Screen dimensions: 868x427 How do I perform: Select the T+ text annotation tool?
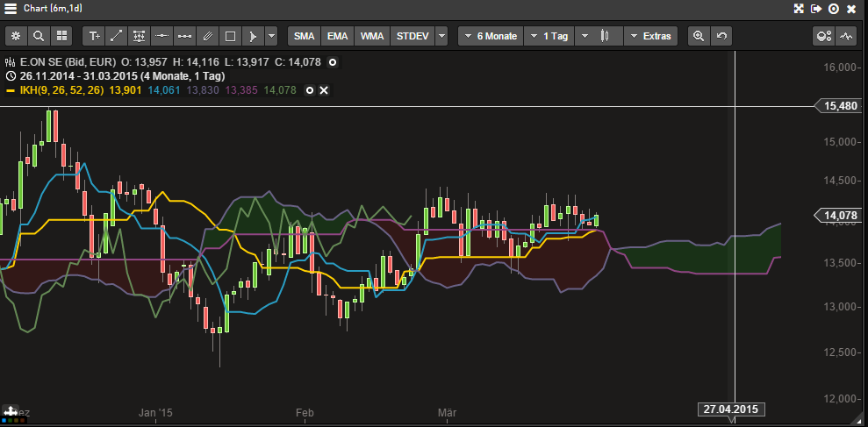point(94,37)
